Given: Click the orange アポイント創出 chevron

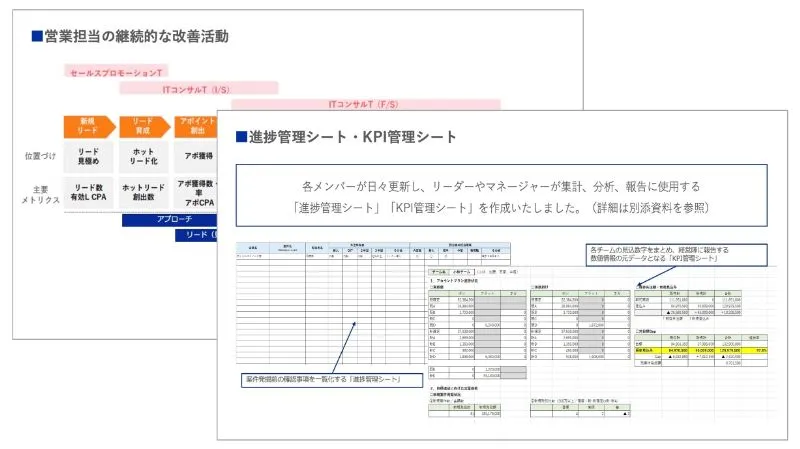Looking at the screenshot, I should [x=196, y=127].
